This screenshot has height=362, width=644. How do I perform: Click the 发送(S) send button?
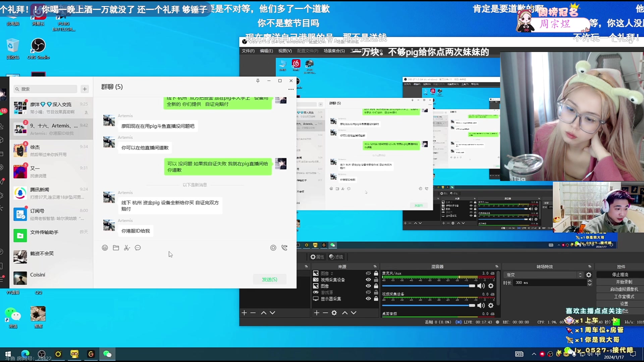tap(270, 279)
